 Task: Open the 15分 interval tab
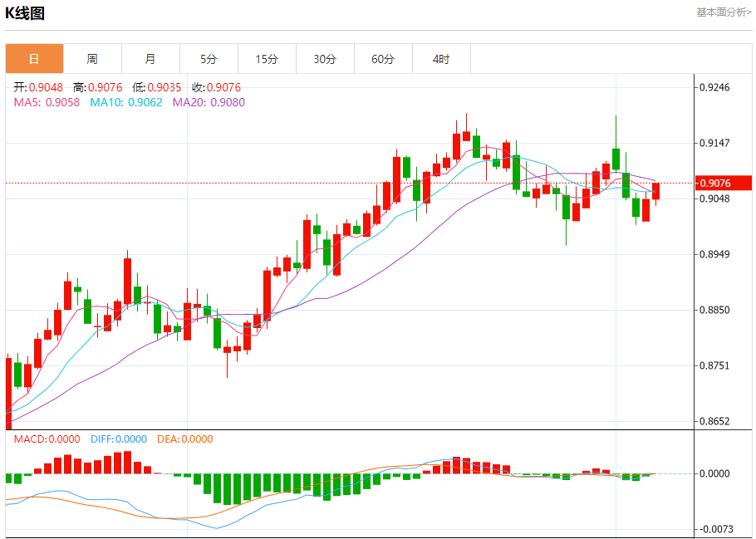click(268, 59)
